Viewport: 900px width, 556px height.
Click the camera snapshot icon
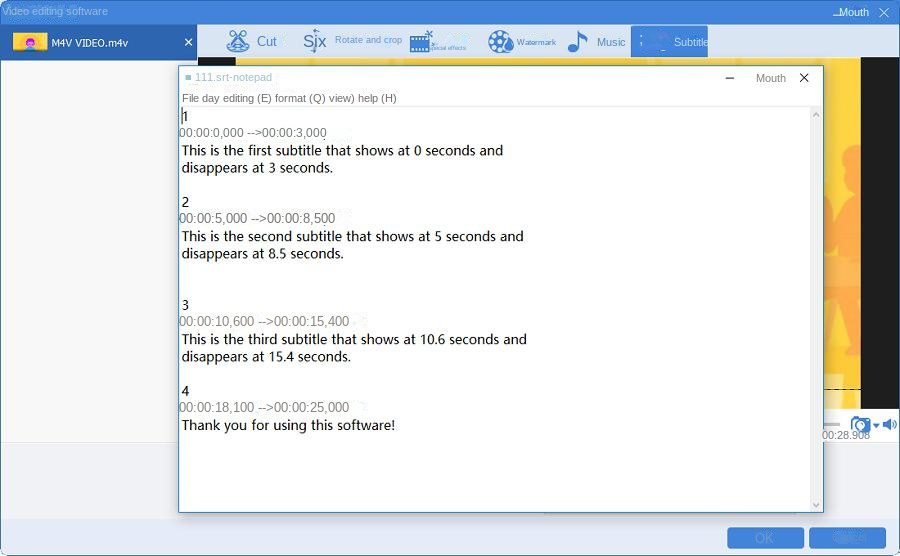pyautogui.click(x=860, y=425)
